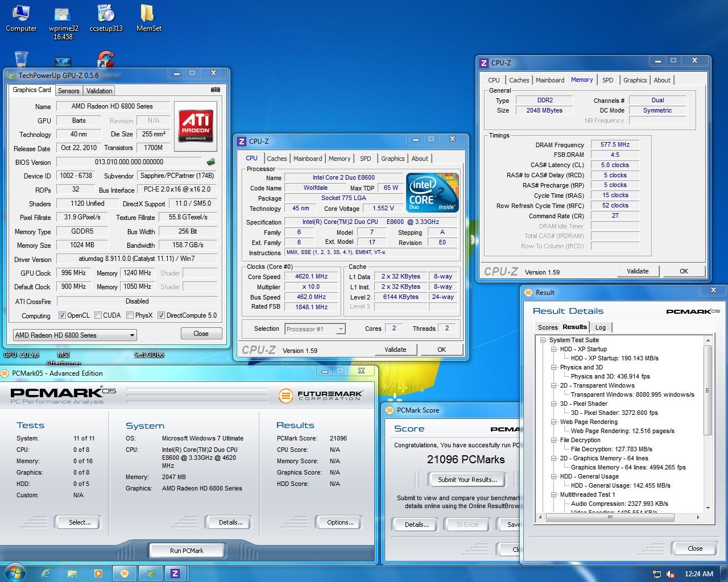
Task: Click the CPU-Z Core Speed value field
Action: 311,277
